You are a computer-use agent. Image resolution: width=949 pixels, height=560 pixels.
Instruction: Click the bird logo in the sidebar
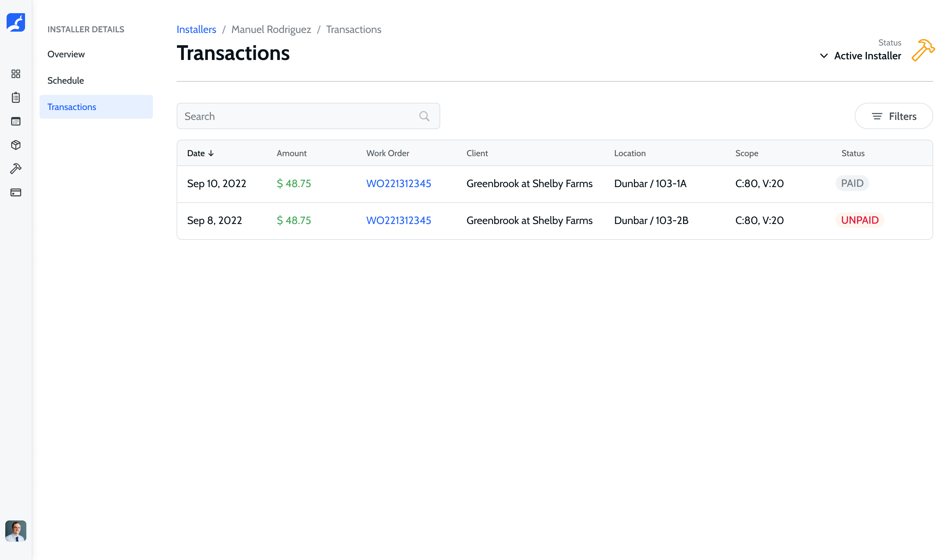click(15, 23)
